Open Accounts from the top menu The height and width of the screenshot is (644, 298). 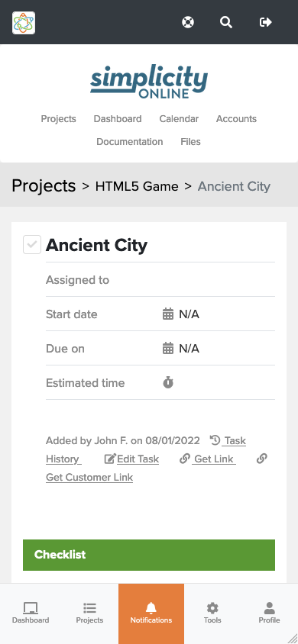236,119
